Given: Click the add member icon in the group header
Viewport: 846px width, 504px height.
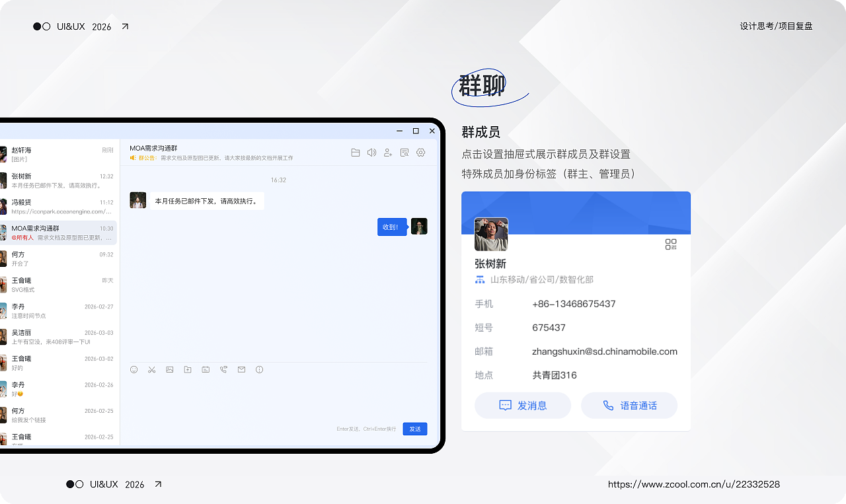Looking at the screenshot, I should [x=388, y=152].
